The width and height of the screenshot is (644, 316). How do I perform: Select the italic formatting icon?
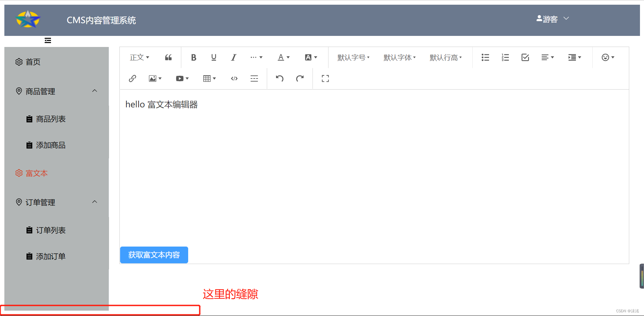point(233,57)
